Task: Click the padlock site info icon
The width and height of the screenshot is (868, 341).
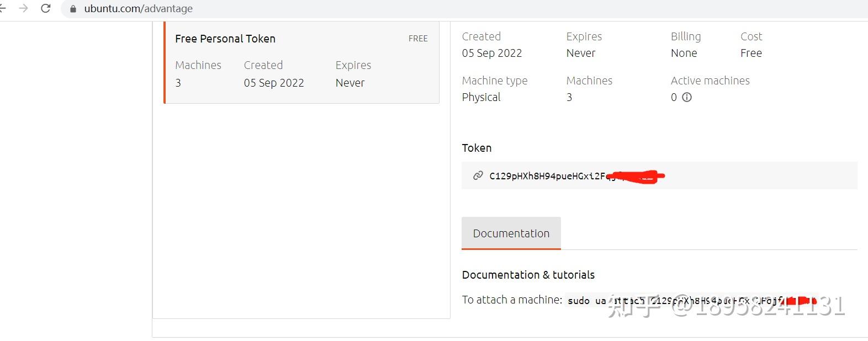Action: pyautogui.click(x=73, y=9)
